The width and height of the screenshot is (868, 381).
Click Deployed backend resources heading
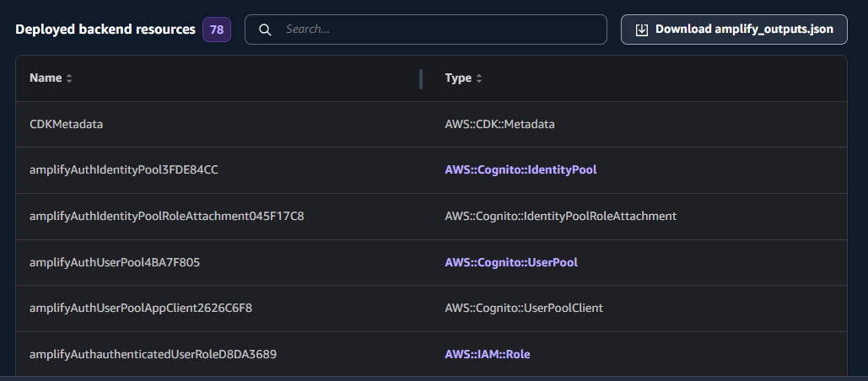pyautogui.click(x=105, y=30)
